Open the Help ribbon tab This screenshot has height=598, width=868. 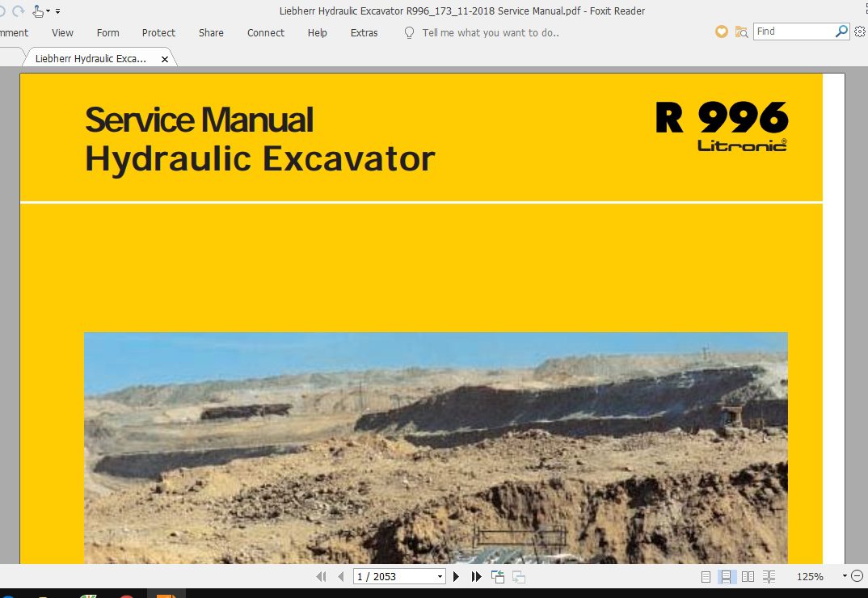point(317,32)
